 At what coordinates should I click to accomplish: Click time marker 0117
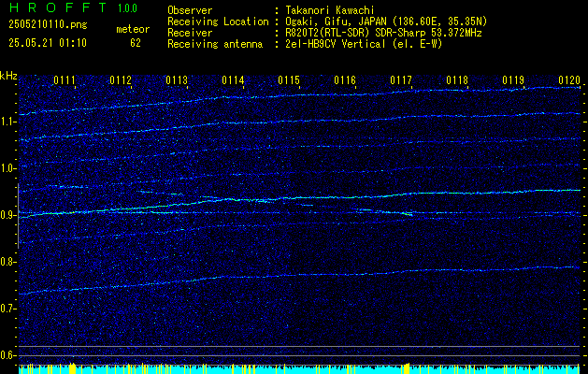[401, 80]
